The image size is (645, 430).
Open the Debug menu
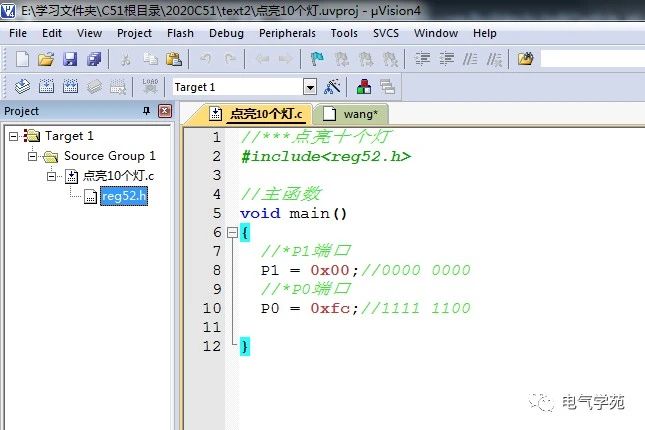[226, 33]
